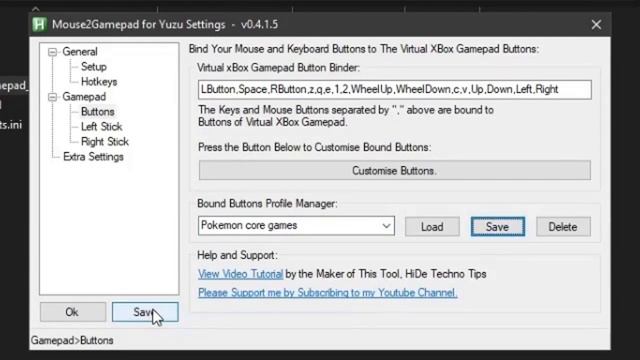Click the Ok button
The width and height of the screenshot is (640, 360).
pyautogui.click(x=73, y=312)
